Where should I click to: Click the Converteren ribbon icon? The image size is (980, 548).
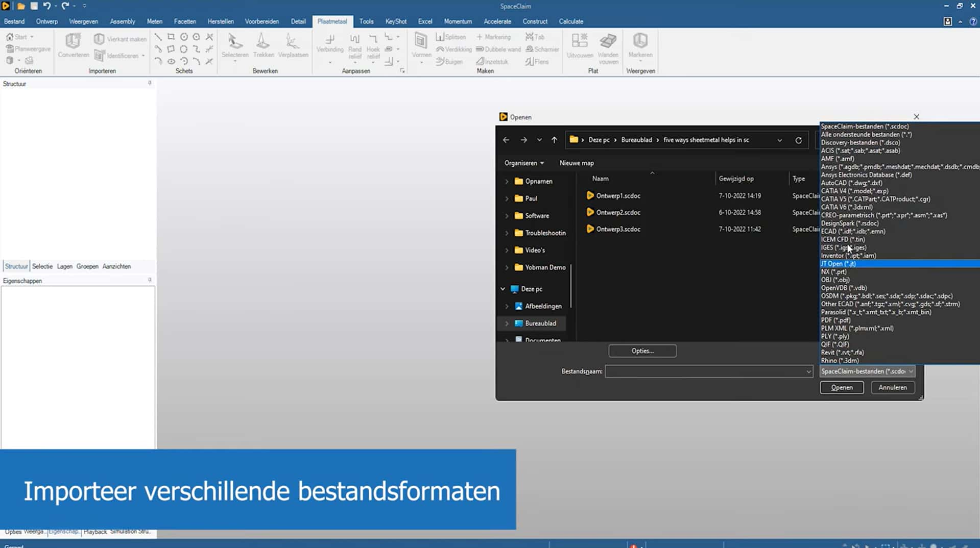[73, 45]
